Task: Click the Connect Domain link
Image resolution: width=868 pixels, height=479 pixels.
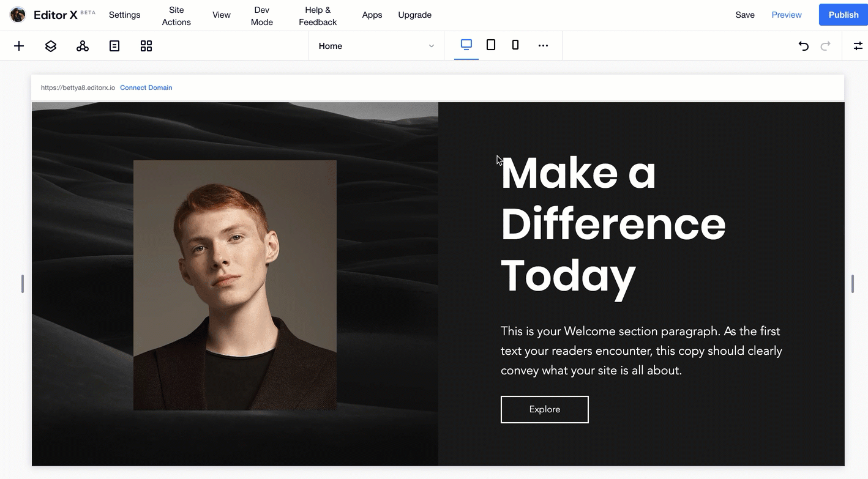Action: [x=146, y=87]
